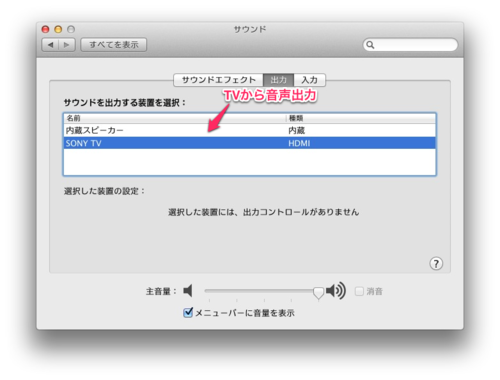Select the 内蔵スピーカー output device row
Viewport: 500px width, 380px height.
250,130
